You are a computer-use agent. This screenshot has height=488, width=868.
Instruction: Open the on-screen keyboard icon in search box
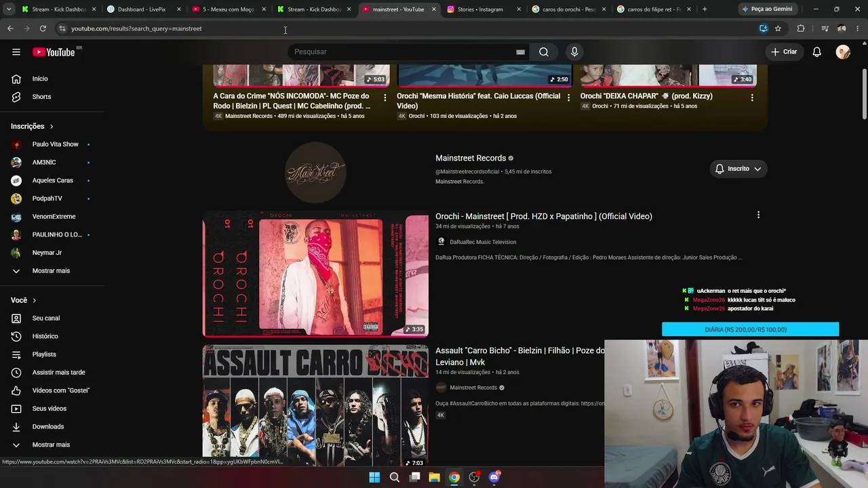click(520, 52)
